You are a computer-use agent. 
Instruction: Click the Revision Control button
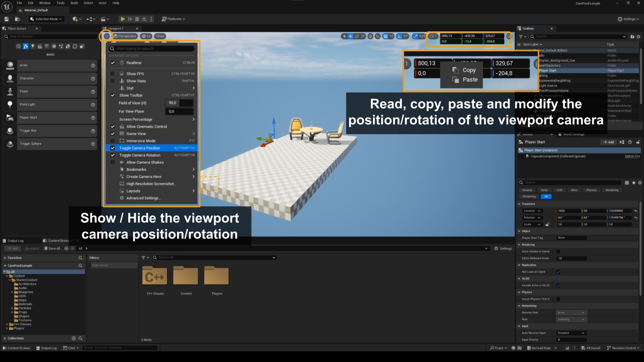click(623, 348)
